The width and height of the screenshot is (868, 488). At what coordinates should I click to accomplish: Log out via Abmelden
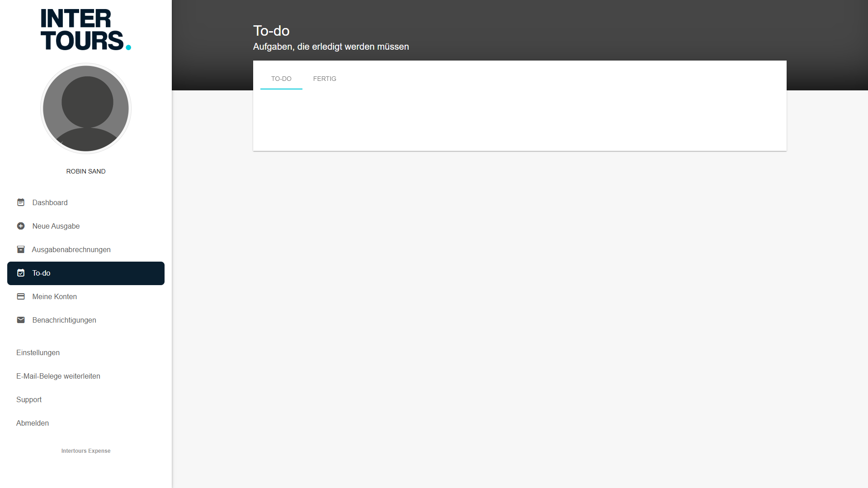coord(33,423)
